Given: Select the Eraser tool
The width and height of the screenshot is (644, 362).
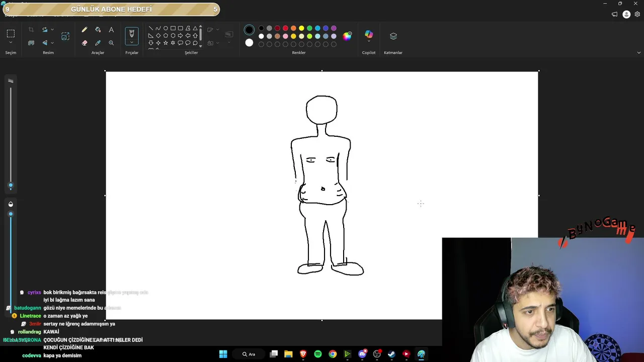Looking at the screenshot, I should click(x=85, y=43).
